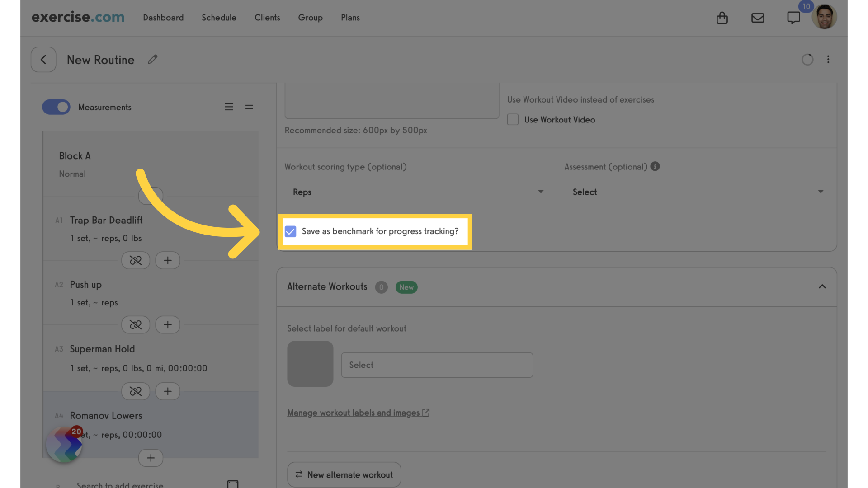Viewport: 868px width, 488px height.
Task: Collapse the Alternate Workouts section
Action: [x=823, y=287]
